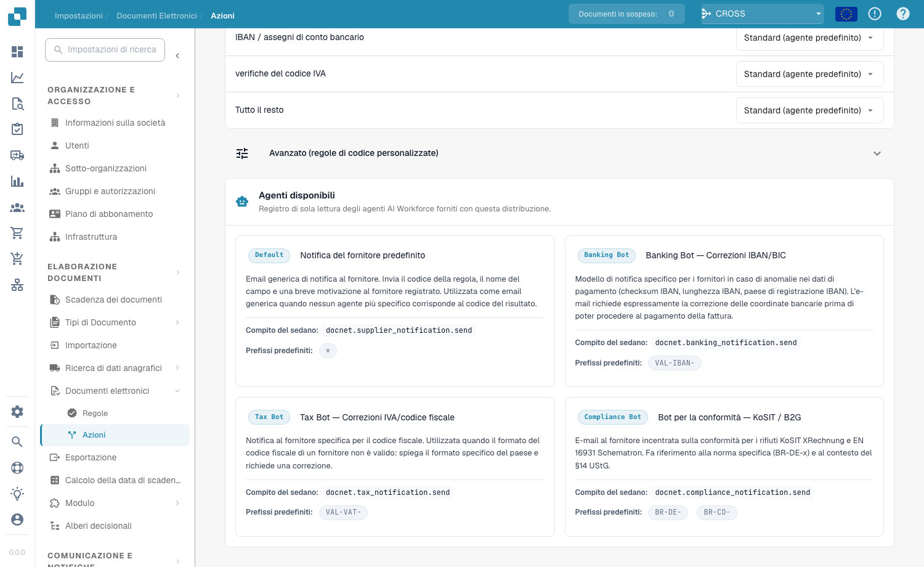Open the IBAN agent selection dropdown
Image resolution: width=924 pixels, height=567 pixels.
(x=809, y=38)
